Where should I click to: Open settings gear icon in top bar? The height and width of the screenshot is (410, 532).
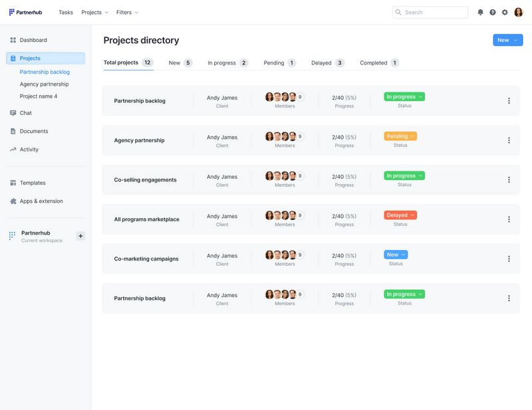505,13
